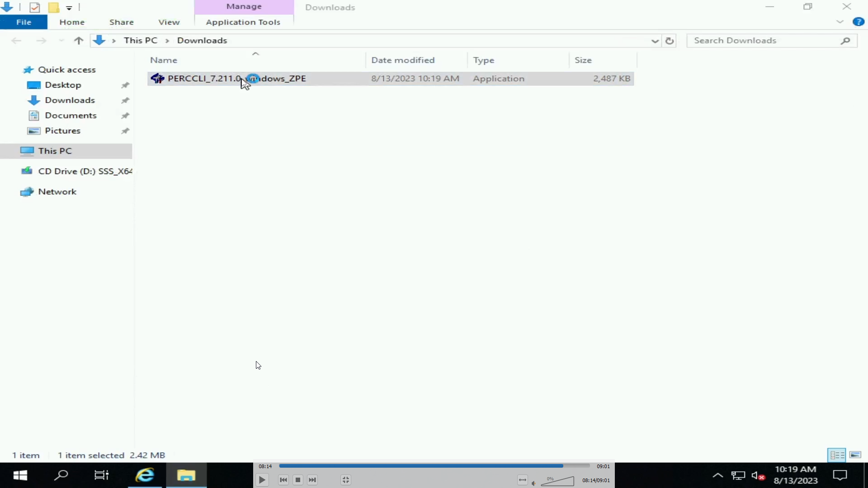The image size is (868, 488).
Task: Click the playback play button
Action: (262, 480)
